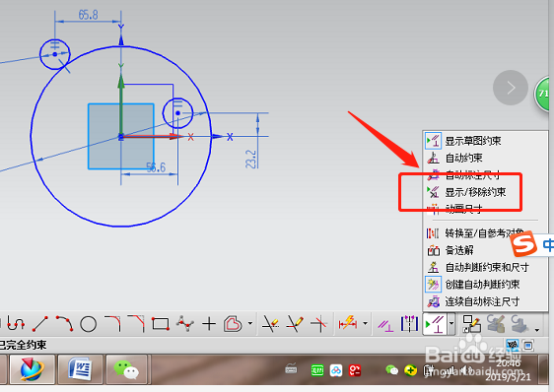Select the Quick Trim tool
The height and width of the screenshot is (392, 554).
click(270, 323)
